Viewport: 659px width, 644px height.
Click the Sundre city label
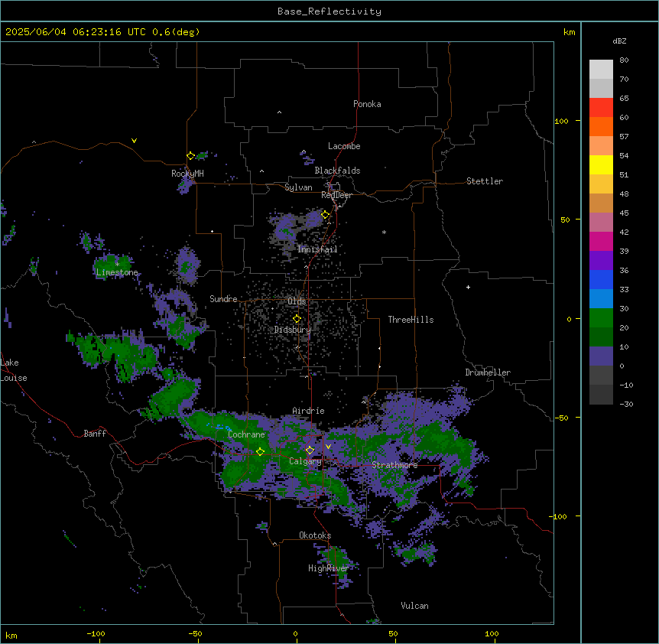pos(223,299)
